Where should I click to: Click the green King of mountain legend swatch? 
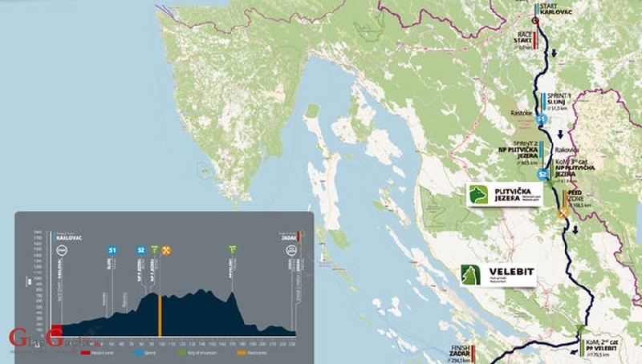click(x=182, y=353)
